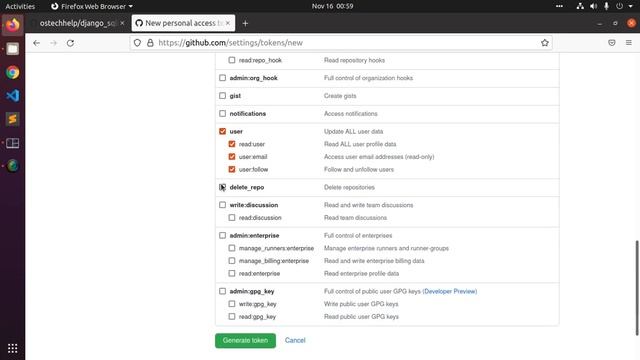
Task: Open the network status indicator
Action: click(x=580, y=6)
